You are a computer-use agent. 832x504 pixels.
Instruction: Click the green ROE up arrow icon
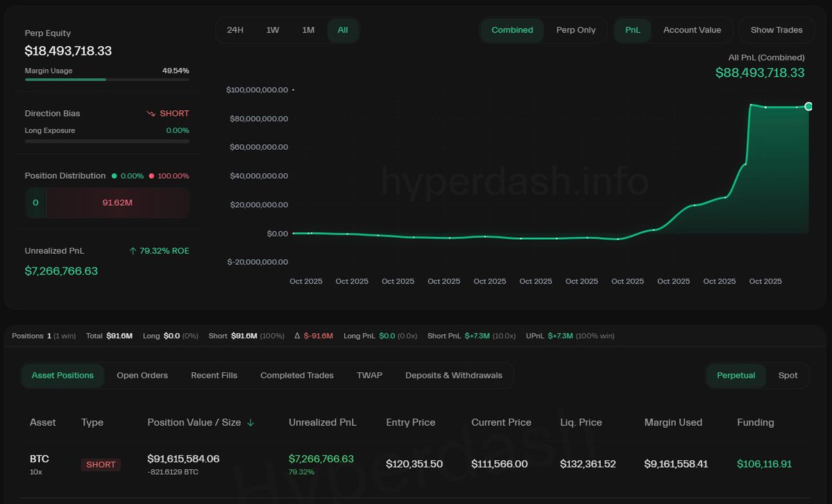coord(133,251)
